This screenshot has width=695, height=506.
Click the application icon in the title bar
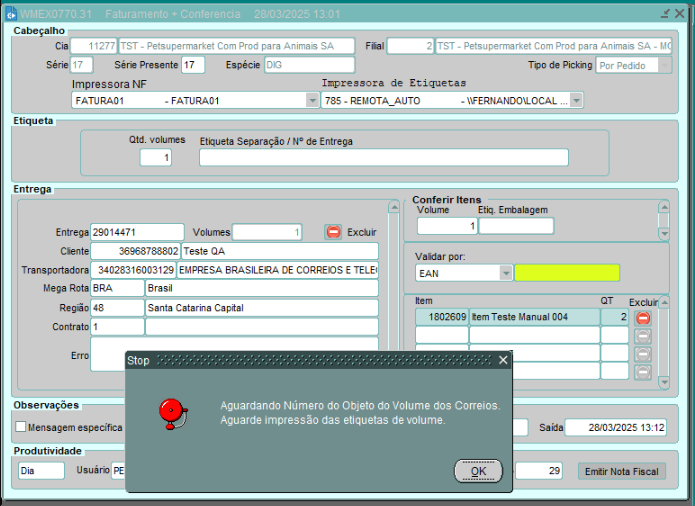(12, 14)
